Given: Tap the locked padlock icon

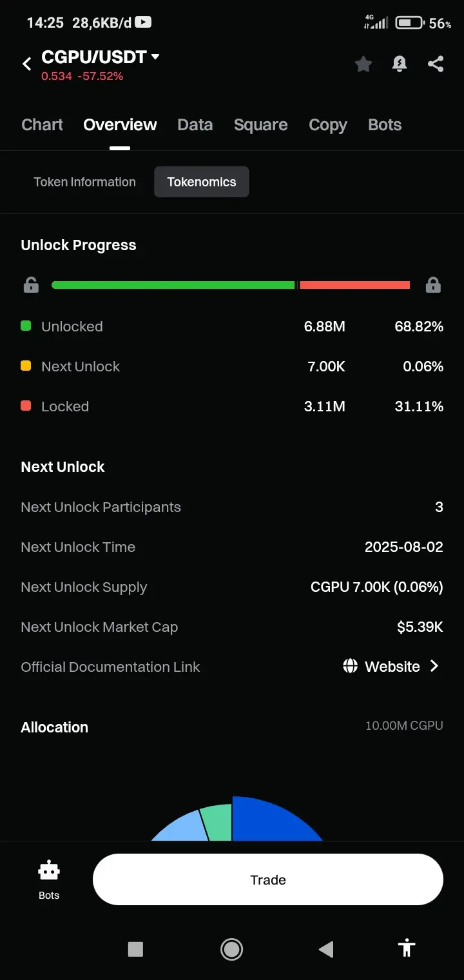Looking at the screenshot, I should tap(433, 285).
